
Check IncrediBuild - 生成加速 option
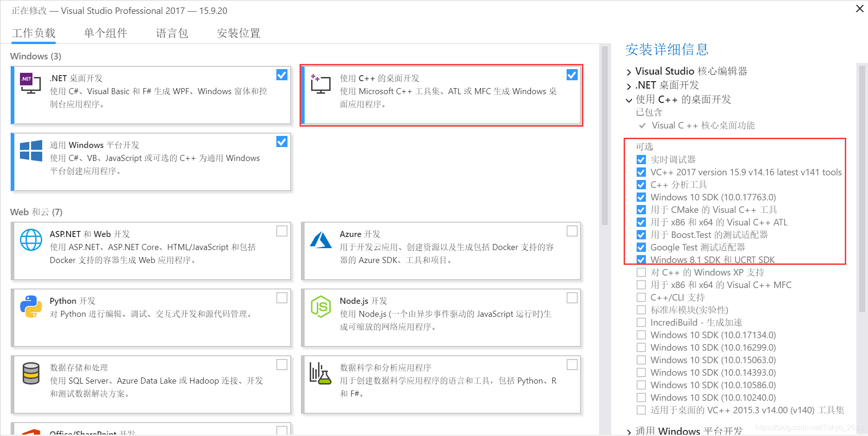click(x=641, y=322)
